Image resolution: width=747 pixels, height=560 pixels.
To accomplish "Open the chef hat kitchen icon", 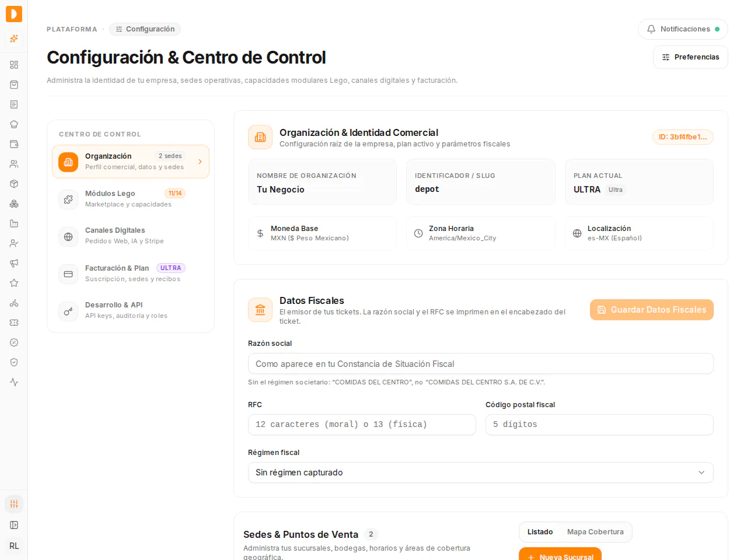I will coord(14,124).
